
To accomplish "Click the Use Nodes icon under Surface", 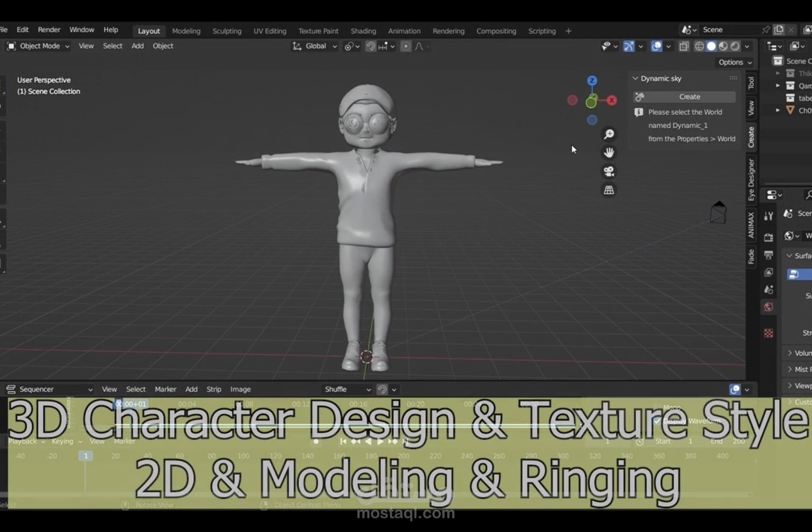I will pyautogui.click(x=794, y=275).
